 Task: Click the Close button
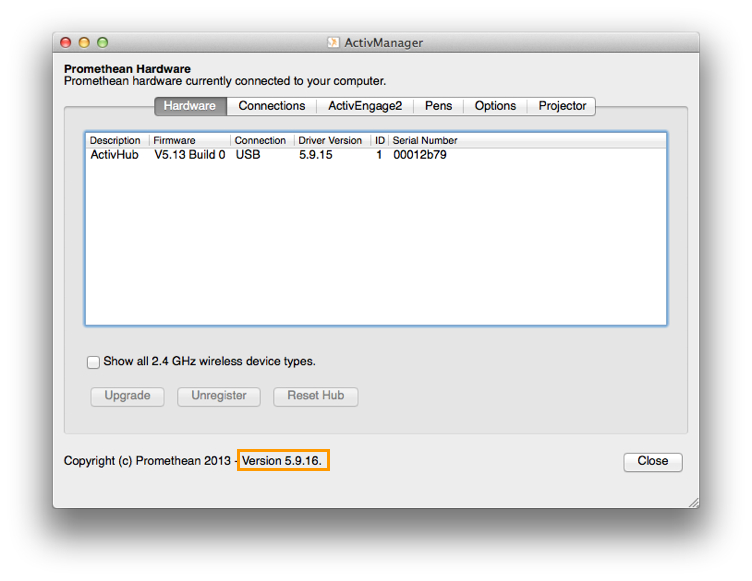652,461
